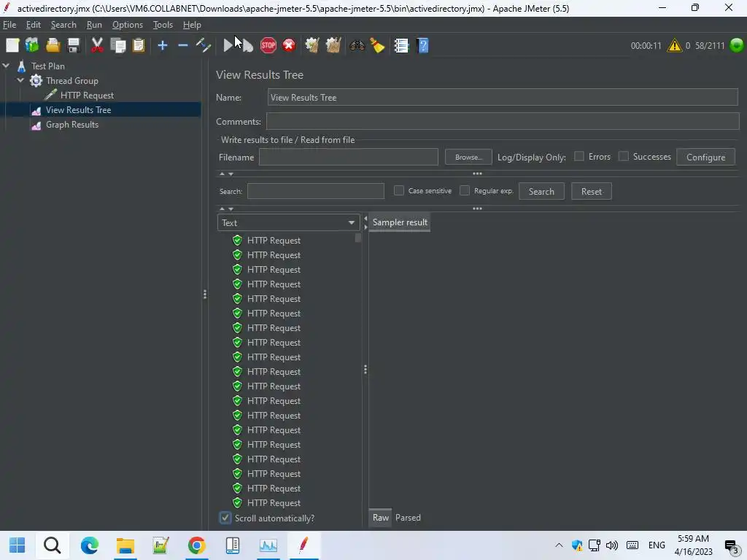747x560 pixels.
Task: Cut selection using the scissors icon
Action: pos(97,45)
